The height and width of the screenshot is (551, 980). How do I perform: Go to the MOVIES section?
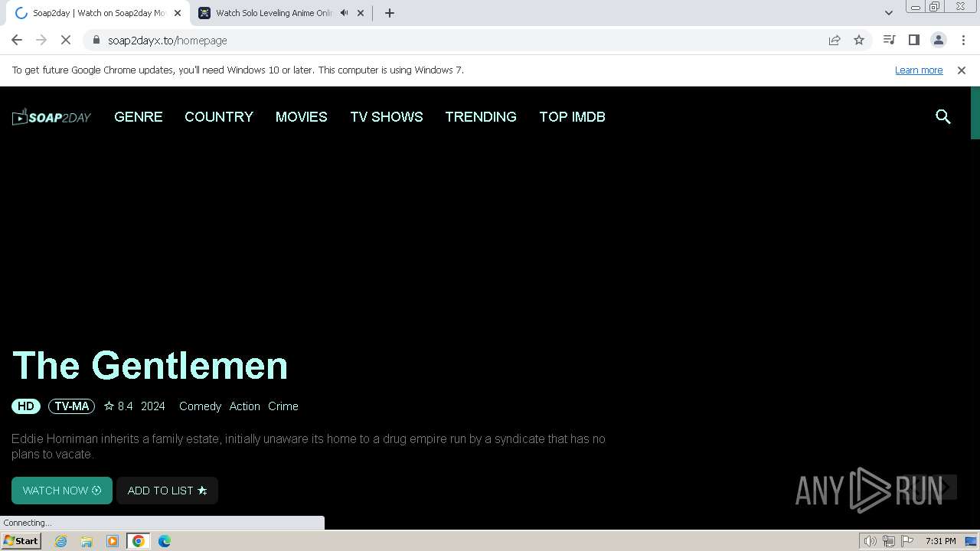[302, 116]
